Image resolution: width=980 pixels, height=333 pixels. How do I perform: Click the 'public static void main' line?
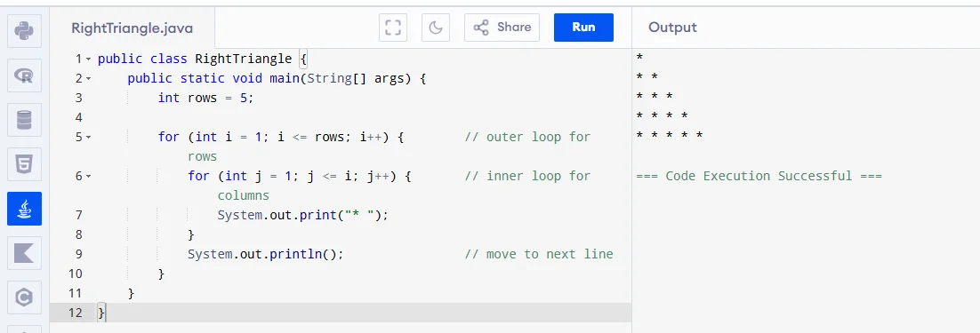(x=277, y=78)
